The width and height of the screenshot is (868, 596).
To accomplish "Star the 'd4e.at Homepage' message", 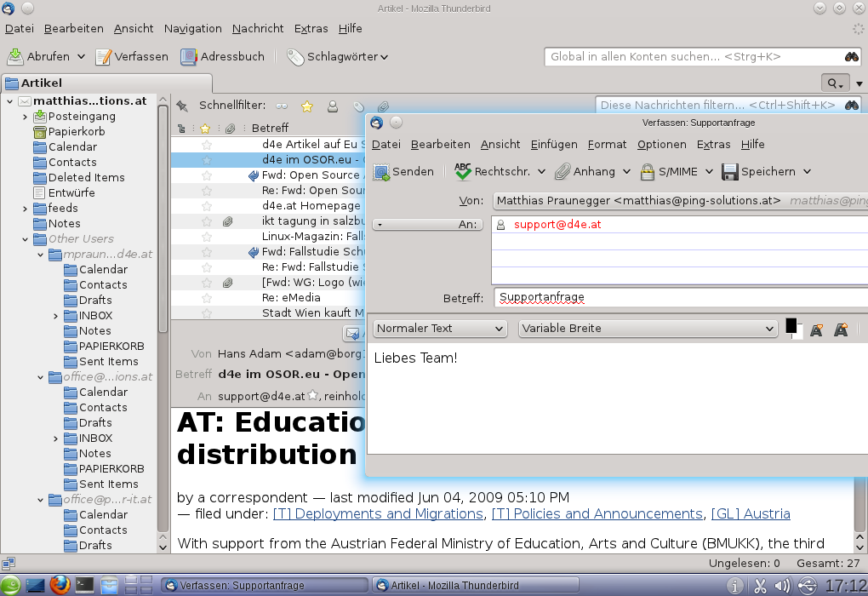I will click(207, 206).
